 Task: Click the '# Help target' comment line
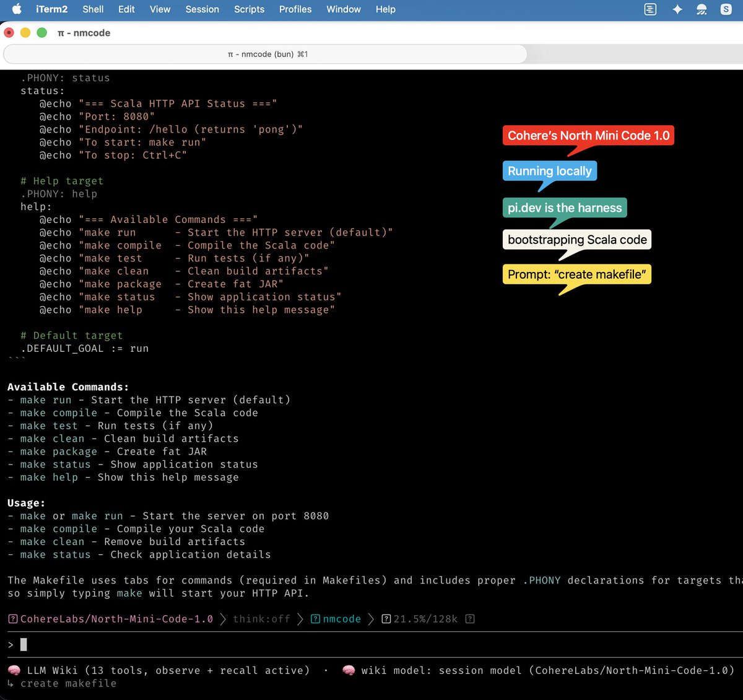coord(62,181)
